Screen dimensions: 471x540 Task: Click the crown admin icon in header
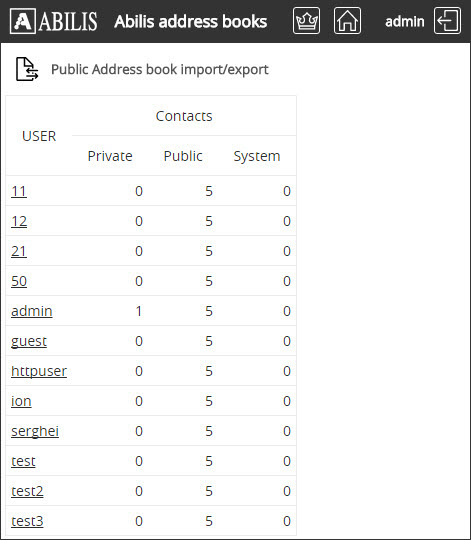(x=306, y=21)
